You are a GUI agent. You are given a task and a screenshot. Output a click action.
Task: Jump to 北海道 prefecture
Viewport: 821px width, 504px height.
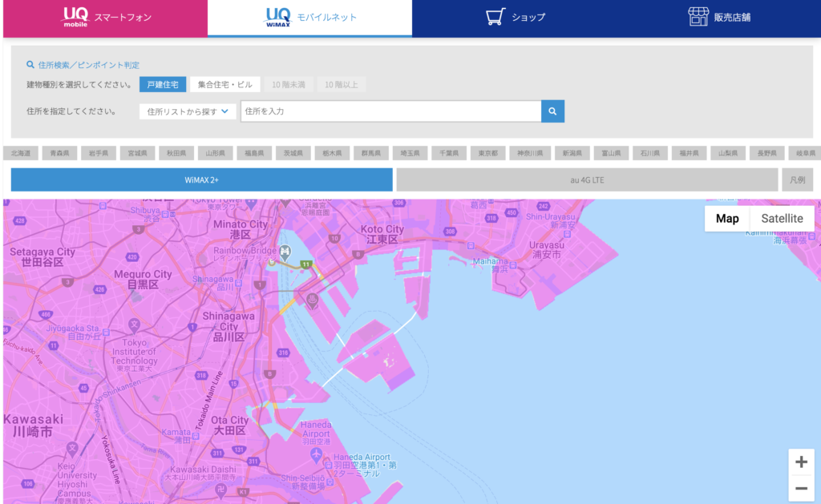(21, 153)
